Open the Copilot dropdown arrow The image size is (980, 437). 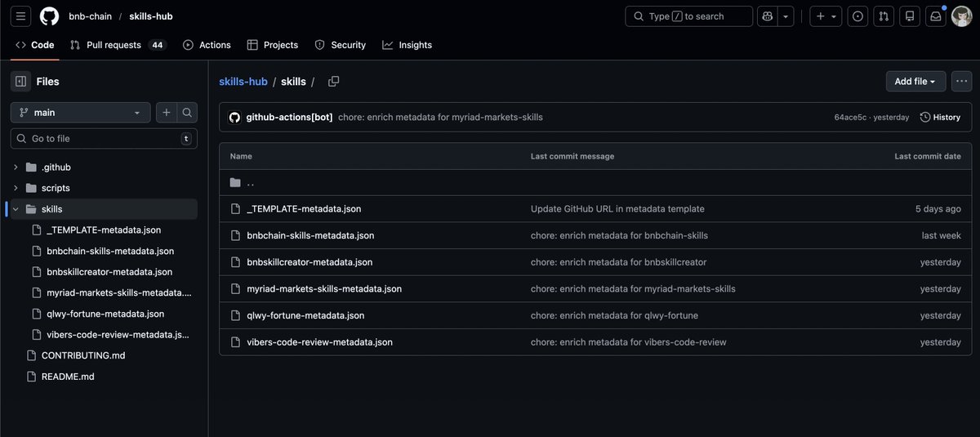[x=786, y=16]
